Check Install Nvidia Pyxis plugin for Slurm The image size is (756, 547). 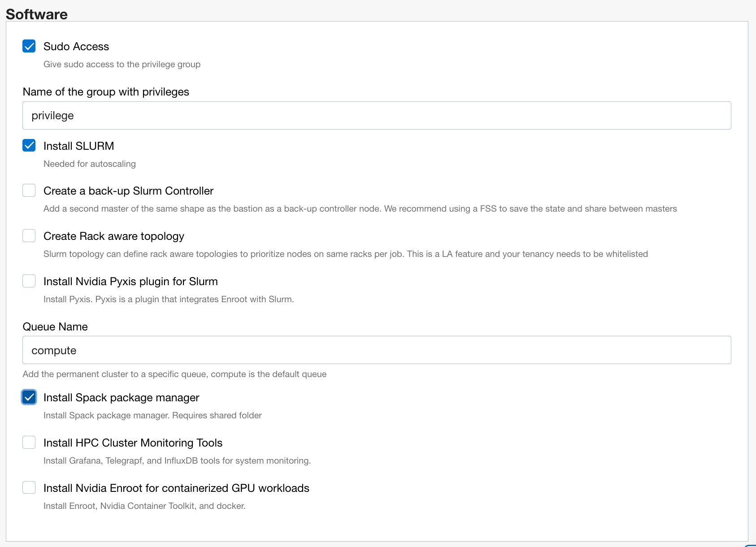point(29,281)
